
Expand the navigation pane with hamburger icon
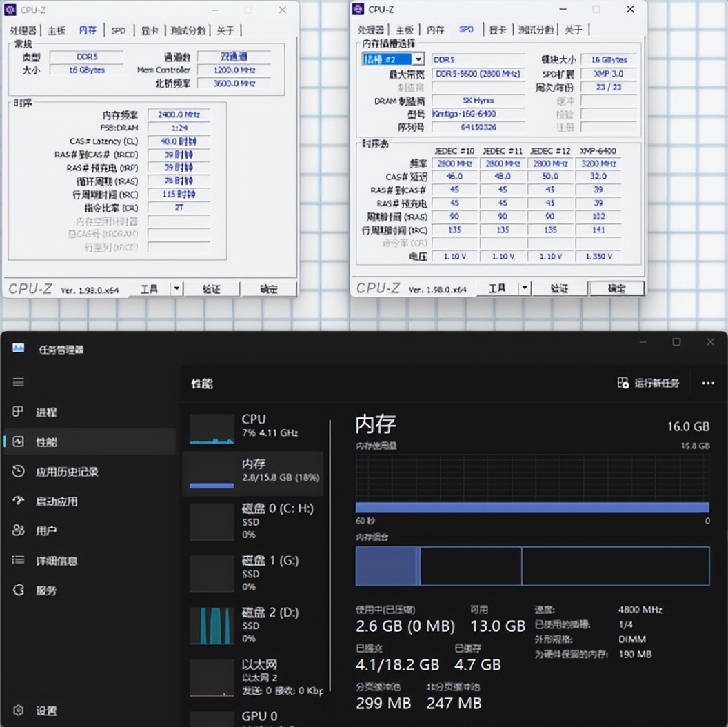point(19,381)
